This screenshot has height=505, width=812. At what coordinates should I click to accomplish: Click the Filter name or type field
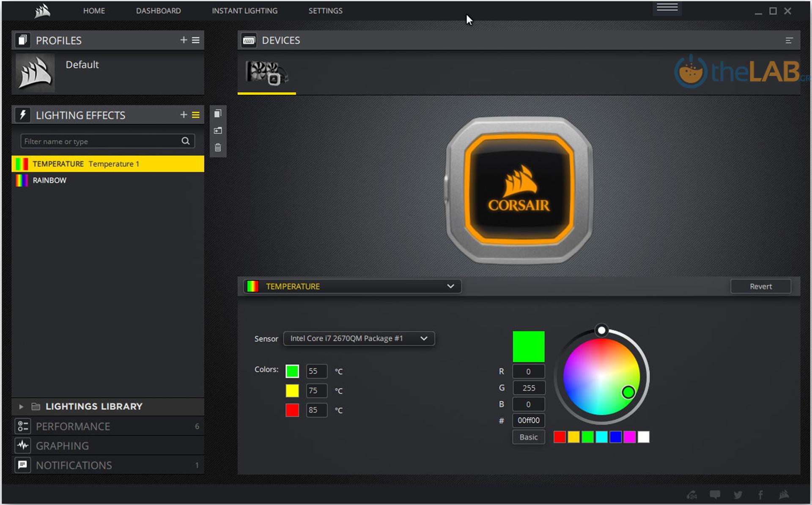[x=107, y=141]
